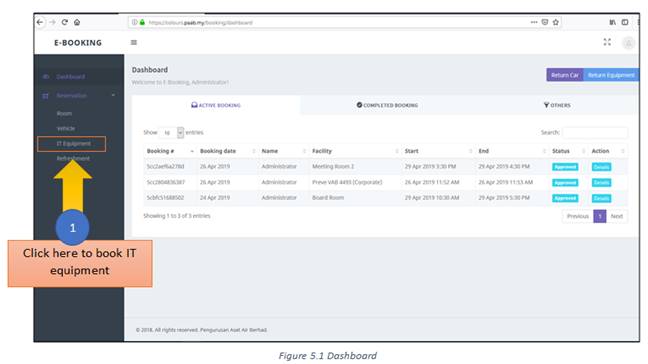
Task: Open Details for Preve VAB 4493 booking
Action: (601, 183)
